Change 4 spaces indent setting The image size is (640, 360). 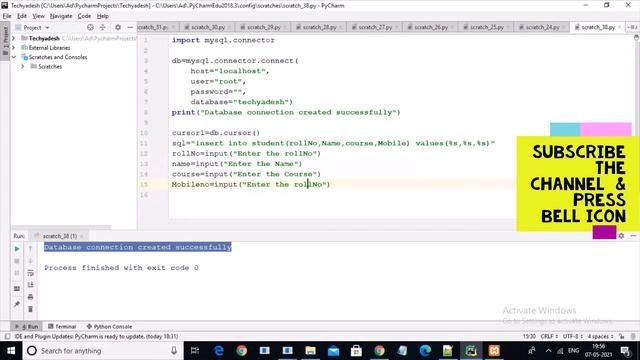click(x=600, y=336)
